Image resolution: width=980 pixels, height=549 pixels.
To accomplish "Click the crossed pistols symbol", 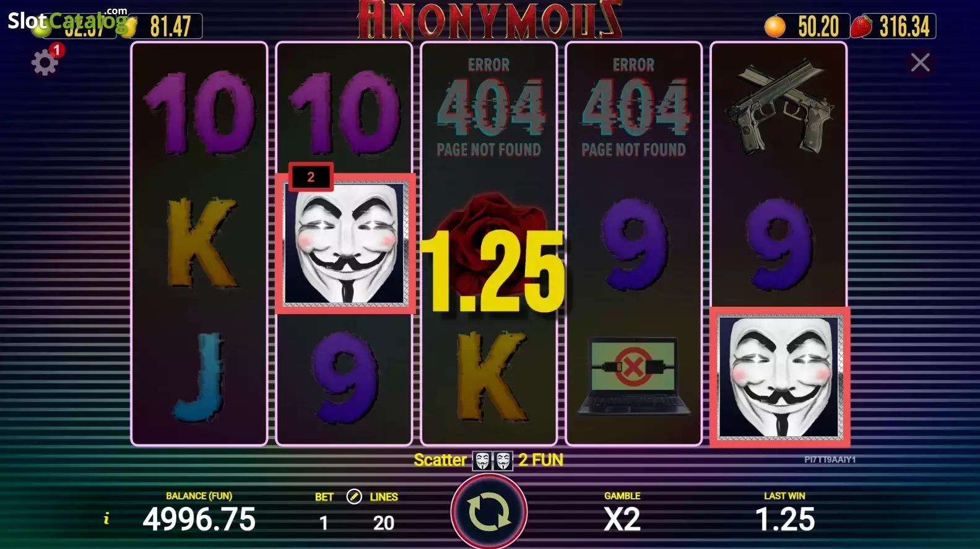I will [779, 107].
